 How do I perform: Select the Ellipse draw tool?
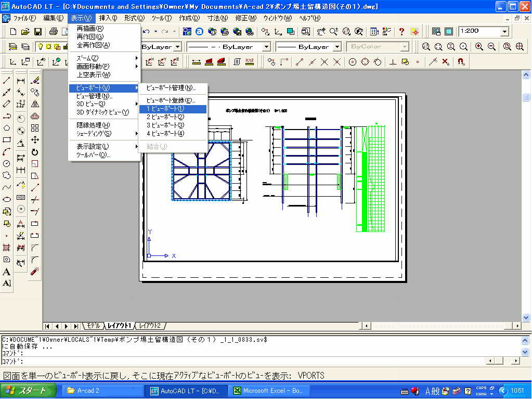tap(6, 199)
